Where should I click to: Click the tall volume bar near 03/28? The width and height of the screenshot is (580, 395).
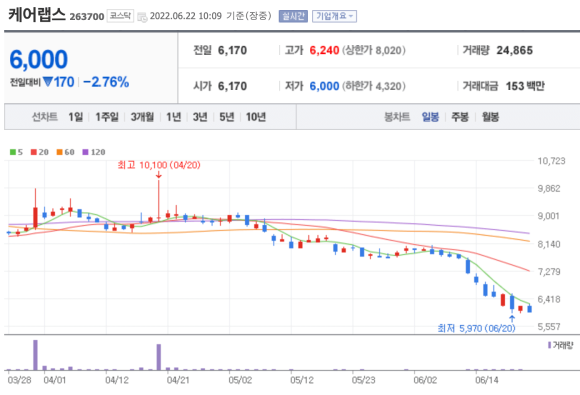(x=36, y=355)
